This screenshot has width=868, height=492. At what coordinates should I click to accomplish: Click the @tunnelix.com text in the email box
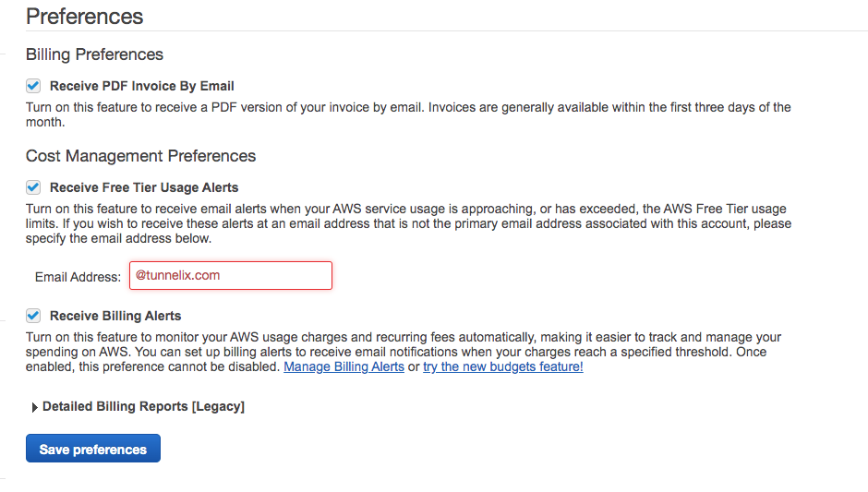tap(177, 275)
